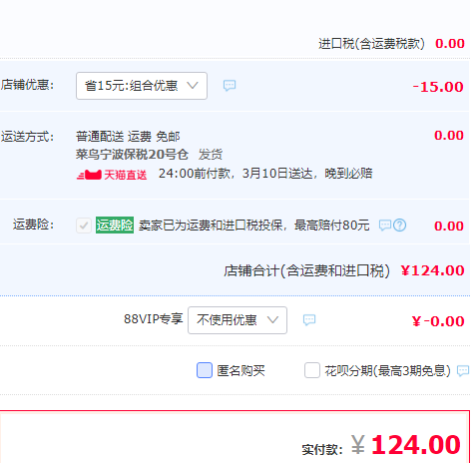The width and height of the screenshot is (476, 463).
Task: Toggle the 运费险 insurance checkbox
Action: 84,226
